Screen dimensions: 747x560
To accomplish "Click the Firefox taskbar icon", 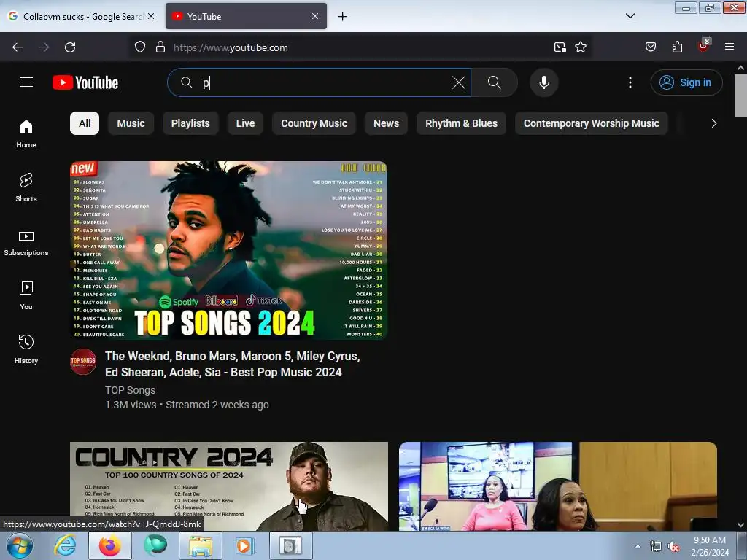I will coord(110,545).
